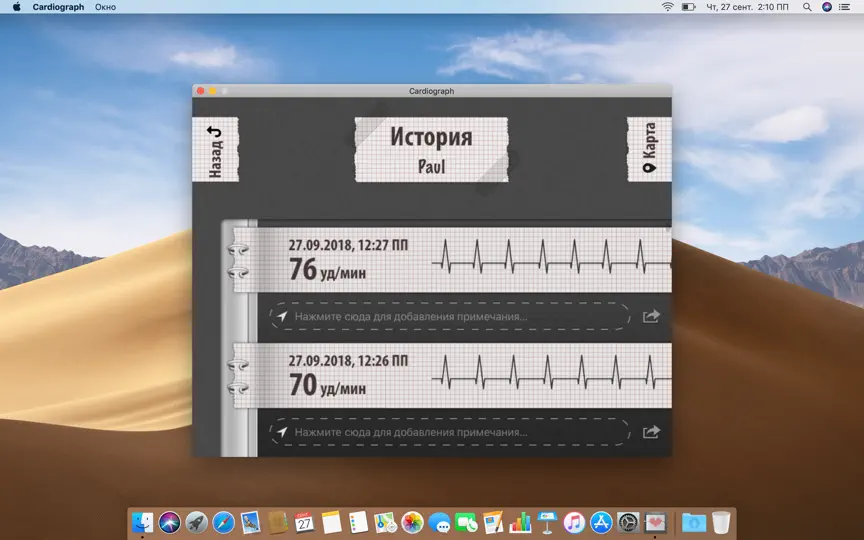Open Notes from the Dock
This screenshot has width=864, height=540.
331,521
